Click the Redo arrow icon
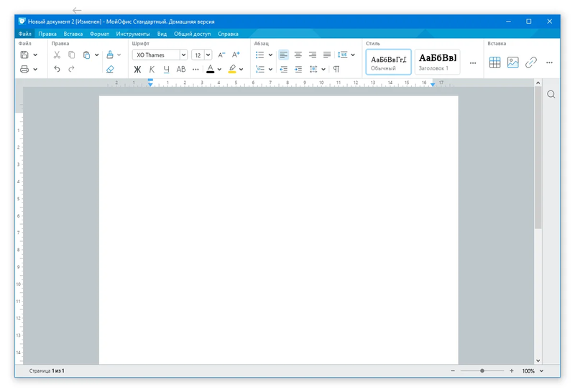 71,69
